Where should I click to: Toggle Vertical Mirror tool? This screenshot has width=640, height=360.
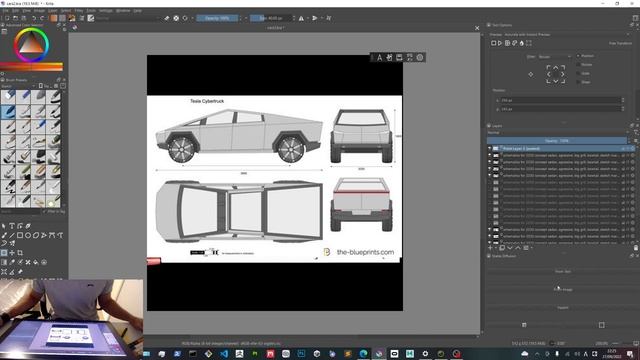[x=315, y=18]
